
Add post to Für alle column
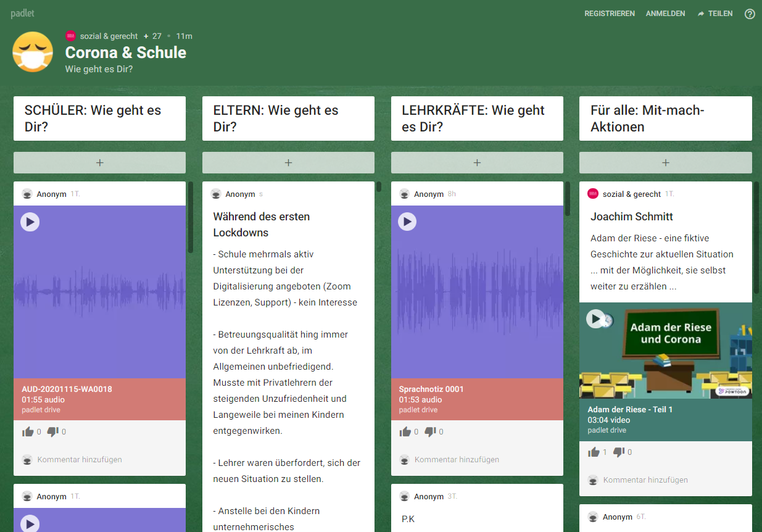665,163
